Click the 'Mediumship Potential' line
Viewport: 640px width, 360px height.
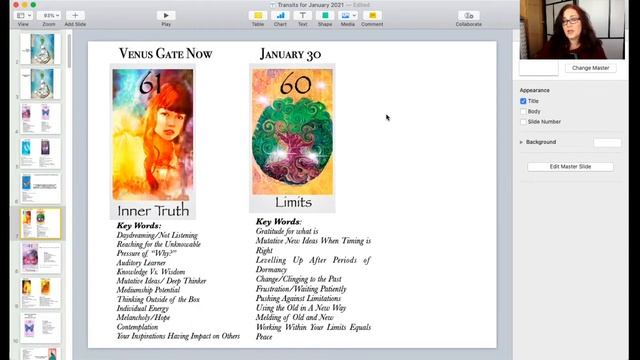[x=148, y=290]
